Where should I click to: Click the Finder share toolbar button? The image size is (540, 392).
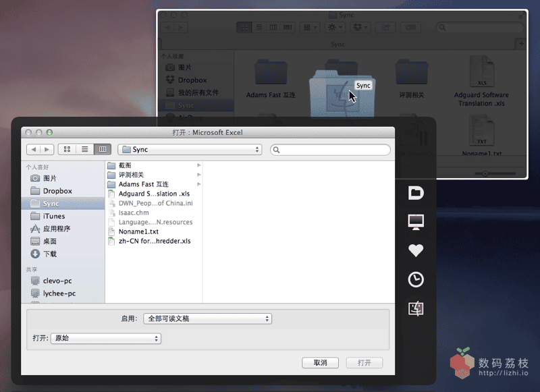[385, 27]
